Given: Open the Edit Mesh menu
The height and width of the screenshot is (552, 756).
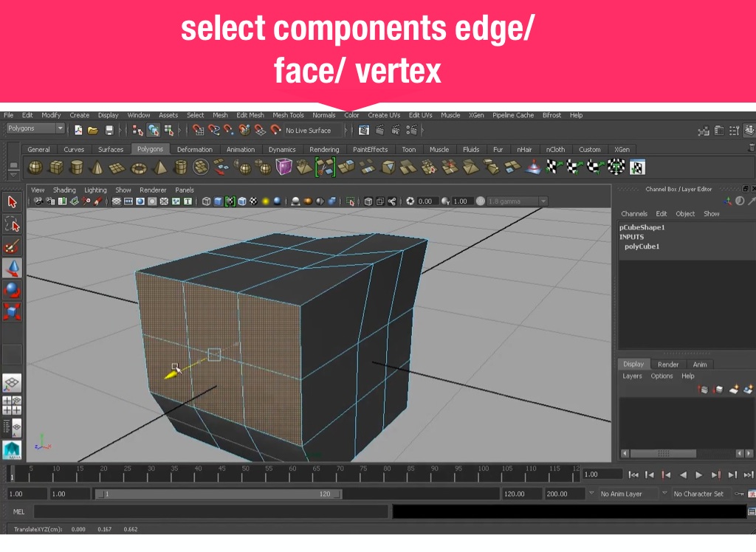Looking at the screenshot, I should tap(250, 115).
